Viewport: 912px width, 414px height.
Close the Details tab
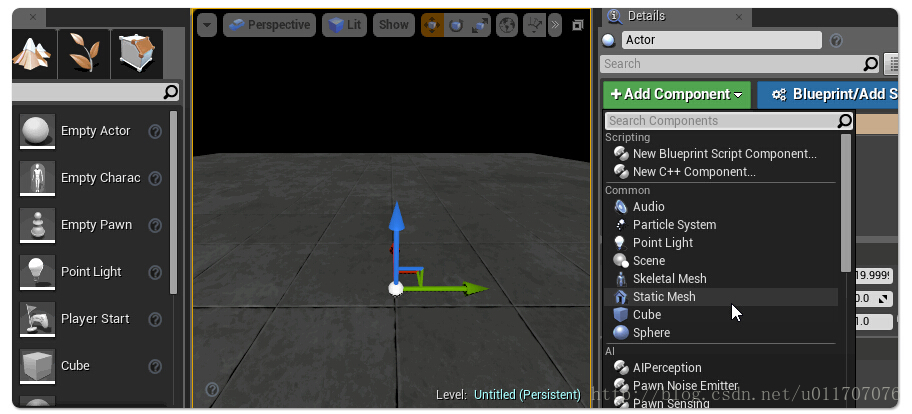tap(739, 17)
